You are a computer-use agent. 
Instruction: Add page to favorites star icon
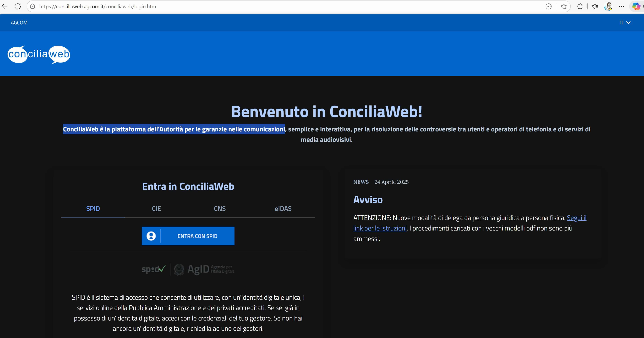(564, 7)
